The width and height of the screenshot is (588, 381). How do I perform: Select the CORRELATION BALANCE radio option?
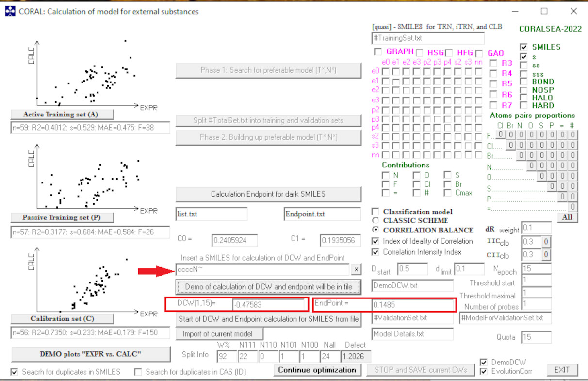(375, 230)
